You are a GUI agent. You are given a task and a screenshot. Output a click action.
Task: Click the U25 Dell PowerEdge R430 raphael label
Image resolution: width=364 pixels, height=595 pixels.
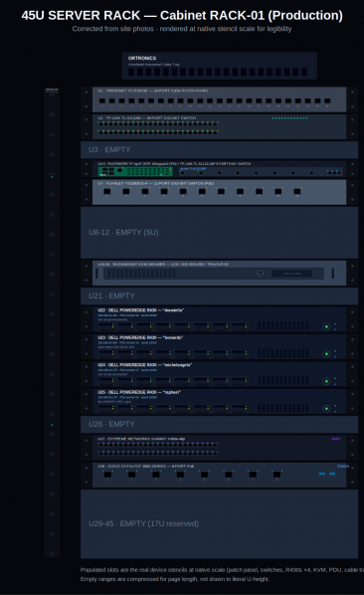(139, 392)
